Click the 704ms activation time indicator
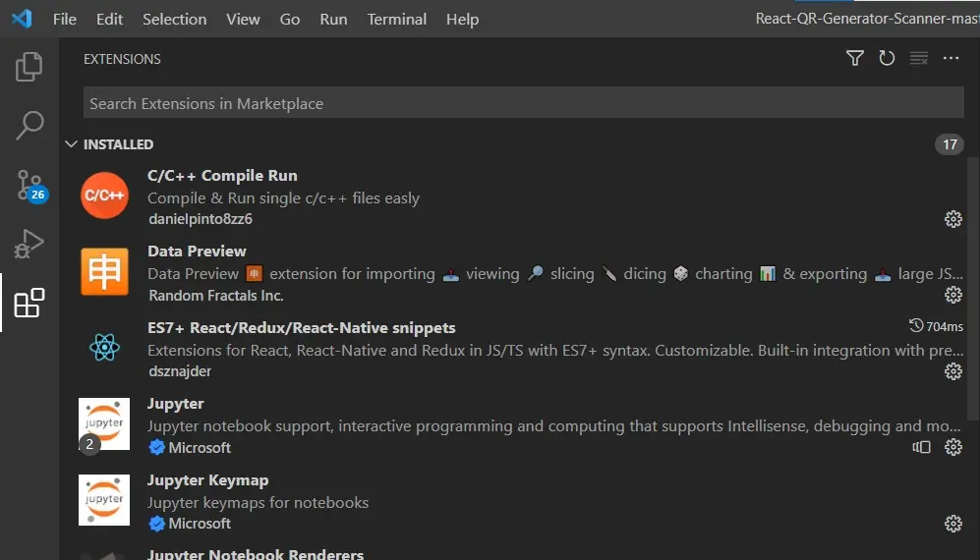The height and width of the screenshot is (560, 980). 936,326
